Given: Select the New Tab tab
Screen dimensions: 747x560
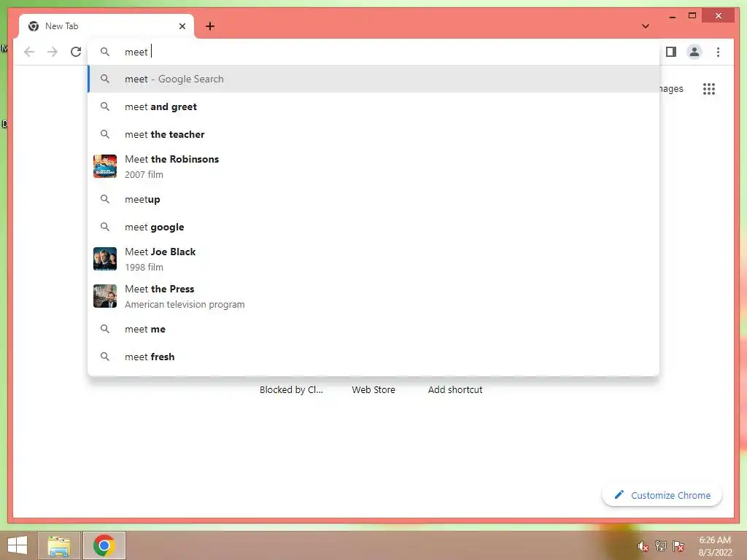Looking at the screenshot, I should click(x=107, y=26).
